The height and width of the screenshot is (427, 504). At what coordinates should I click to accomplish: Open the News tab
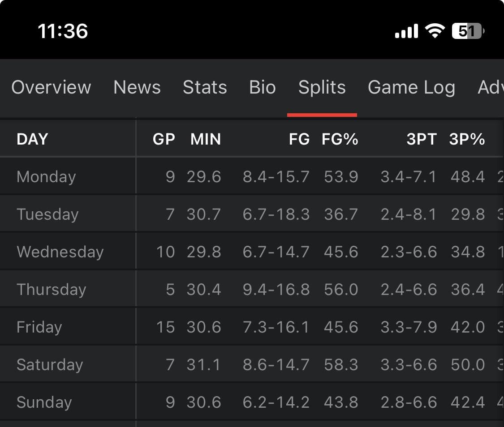[137, 87]
